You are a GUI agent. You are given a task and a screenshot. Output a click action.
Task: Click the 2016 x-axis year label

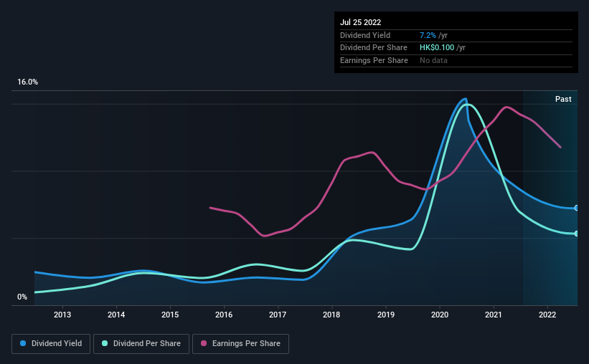pyautogui.click(x=224, y=315)
